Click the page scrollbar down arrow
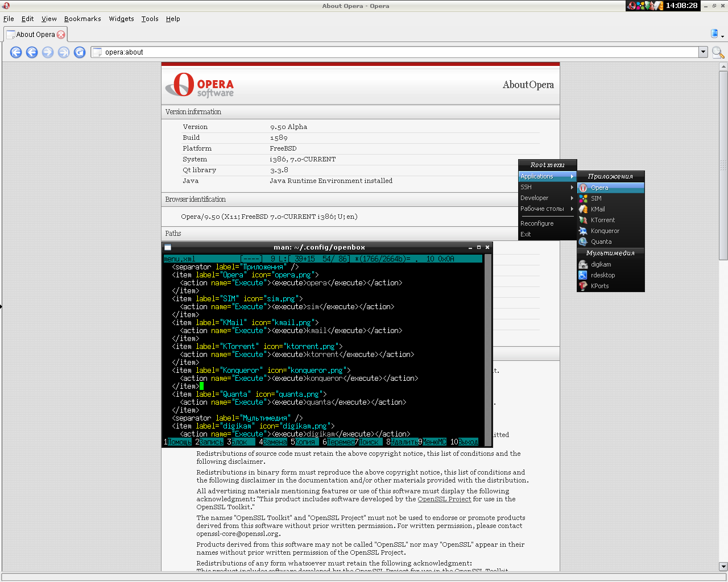Viewport: 728px width, 582px height. point(723,567)
